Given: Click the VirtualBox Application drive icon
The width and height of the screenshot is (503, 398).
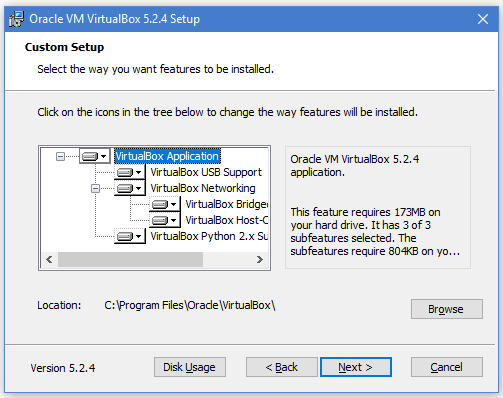Looking at the screenshot, I should click(x=95, y=156).
